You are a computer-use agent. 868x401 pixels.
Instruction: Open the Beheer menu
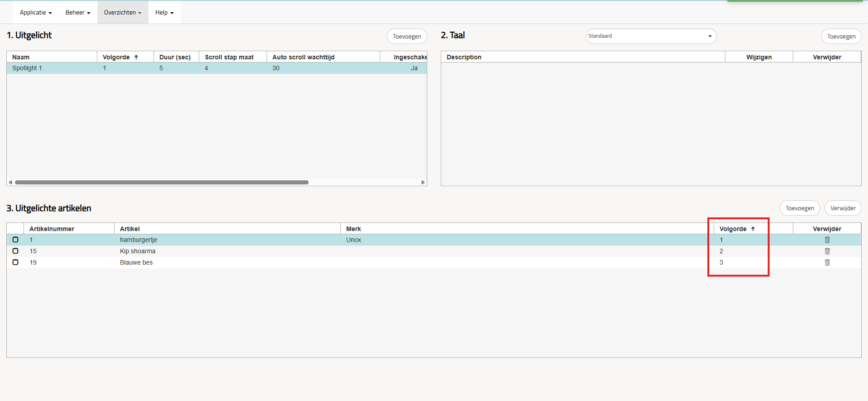(x=78, y=12)
